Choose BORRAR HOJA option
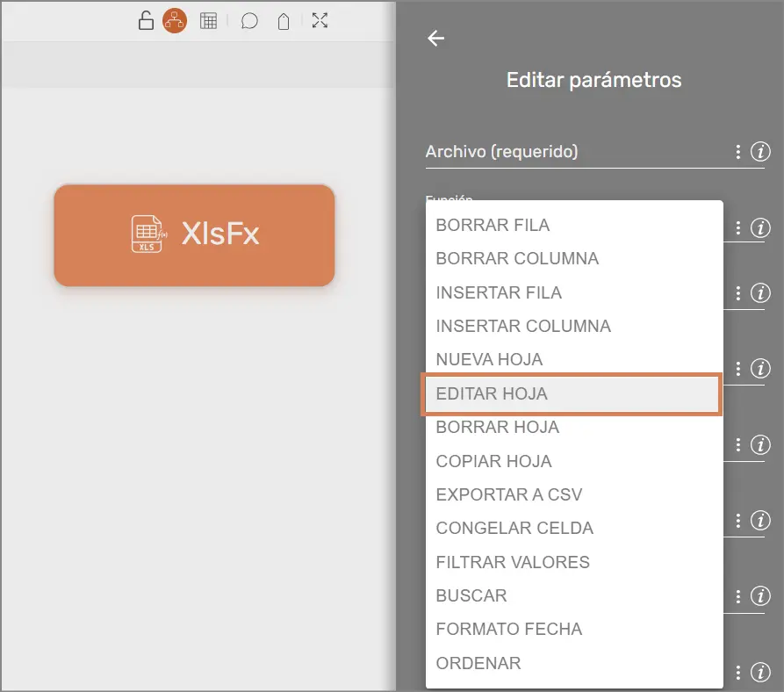Image resolution: width=784 pixels, height=692 pixels. [574, 427]
